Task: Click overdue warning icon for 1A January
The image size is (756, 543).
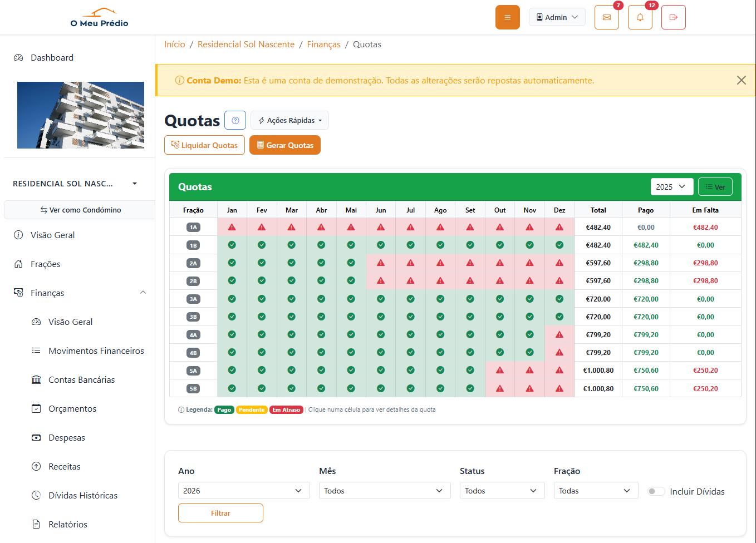Action: point(232,227)
